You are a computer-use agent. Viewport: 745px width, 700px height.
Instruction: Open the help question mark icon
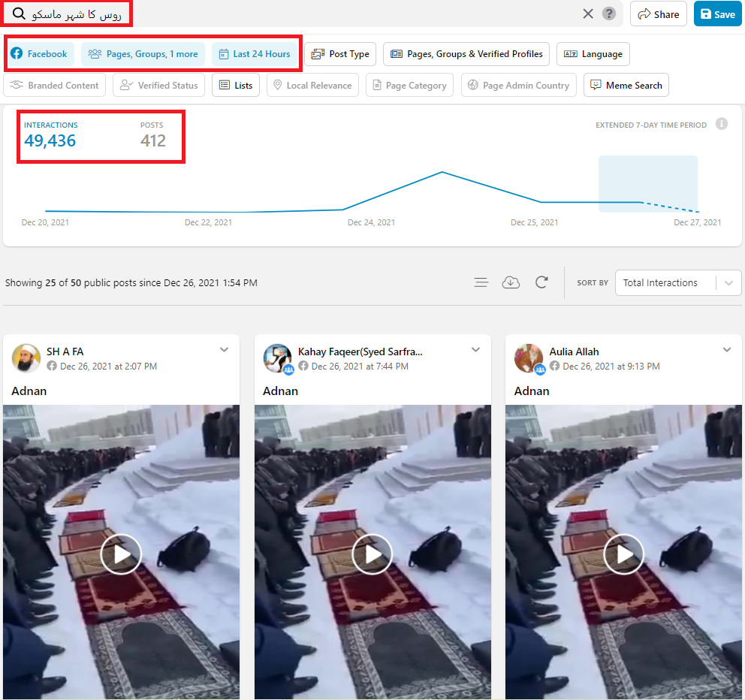click(x=609, y=14)
